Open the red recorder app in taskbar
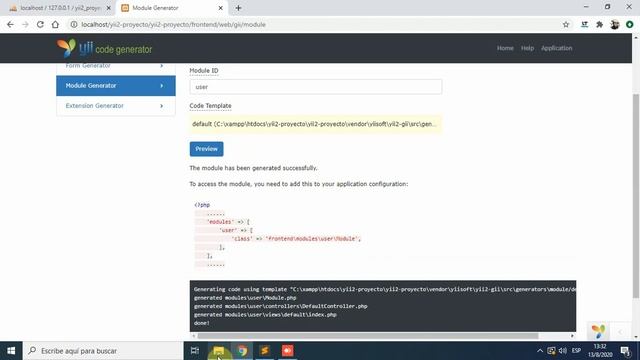 click(287, 351)
